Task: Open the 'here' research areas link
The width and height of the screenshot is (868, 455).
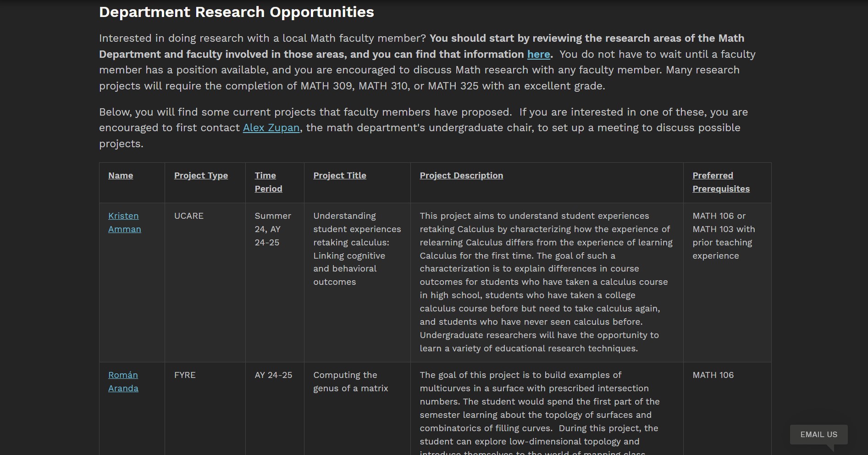Action: pos(538,54)
